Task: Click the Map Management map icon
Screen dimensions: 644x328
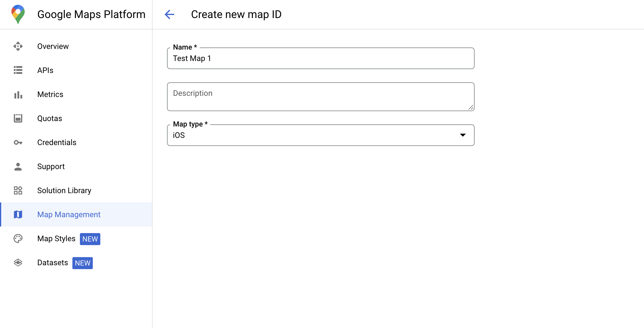Action: pyautogui.click(x=18, y=215)
